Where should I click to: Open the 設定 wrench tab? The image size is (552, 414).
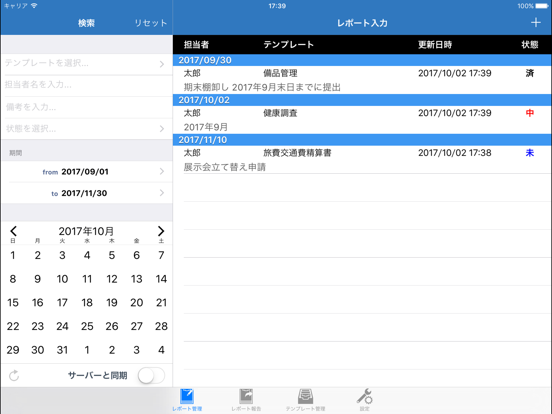364,400
